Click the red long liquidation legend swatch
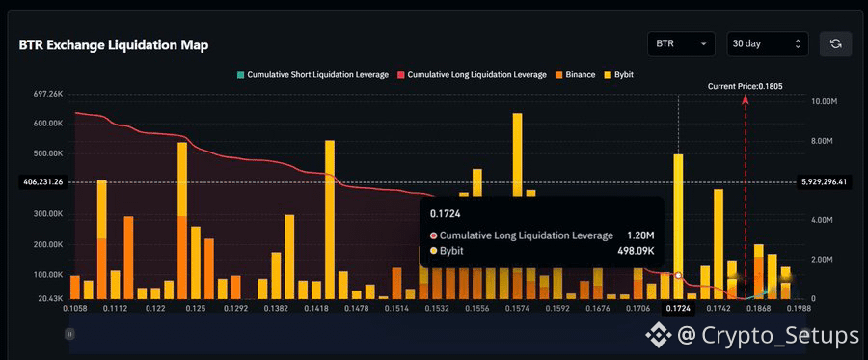Screen dimensions: 868x360 coord(400,74)
